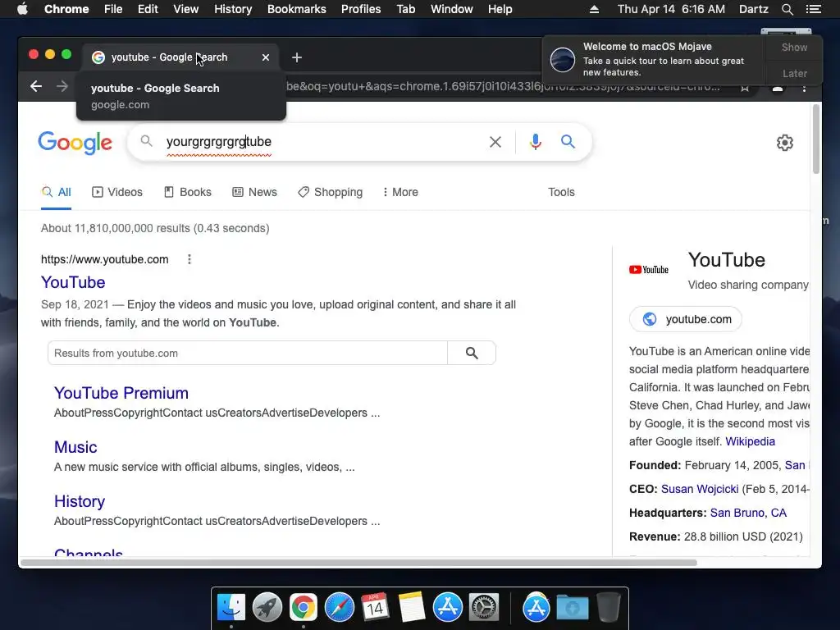Image resolution: width=840 pixels, height=630 pixels.
Task: Open the Wikipedia link in knowledge panel
Action: [750, 441]
